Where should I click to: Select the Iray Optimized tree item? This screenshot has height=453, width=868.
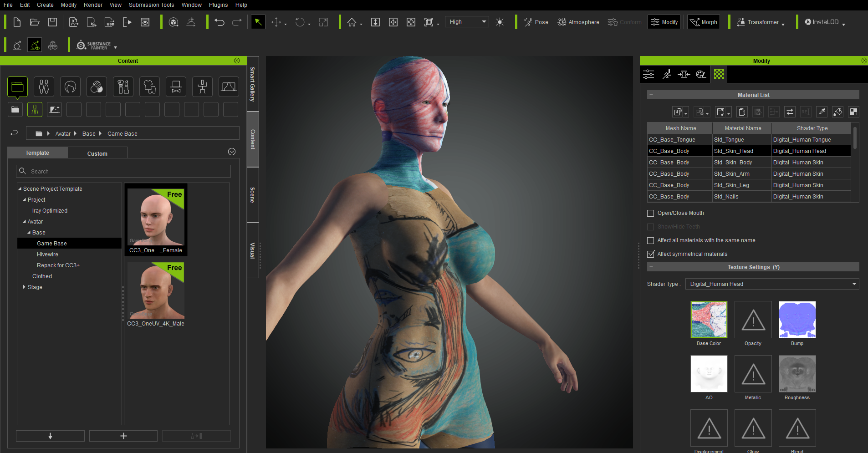tap(50, 211)
